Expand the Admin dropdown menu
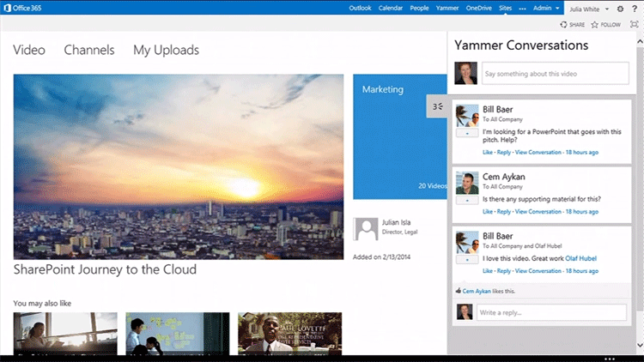This screenshot has width=644, height=362. point(545,8)
